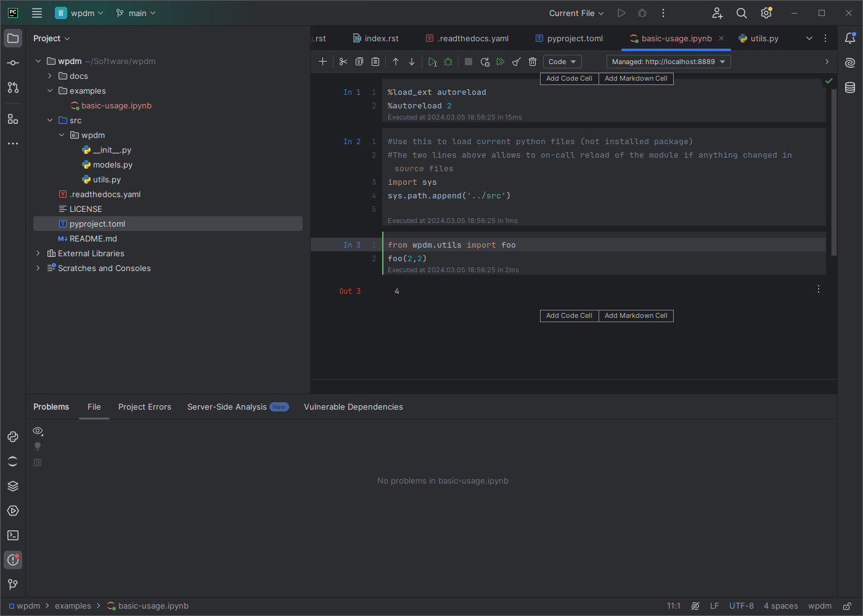
Task: Click the debug cell bug icon
Action: tap(448, 62)
